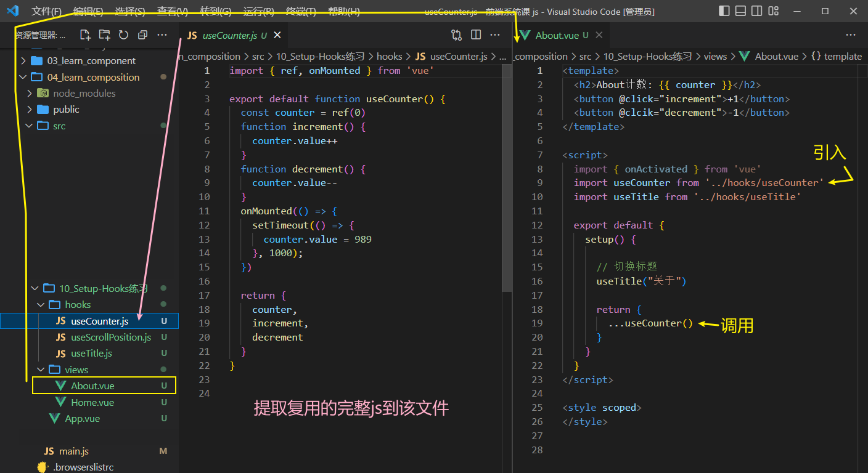Expand the 03_learn_component folder

pyautogui.click(x=23, y=61)
